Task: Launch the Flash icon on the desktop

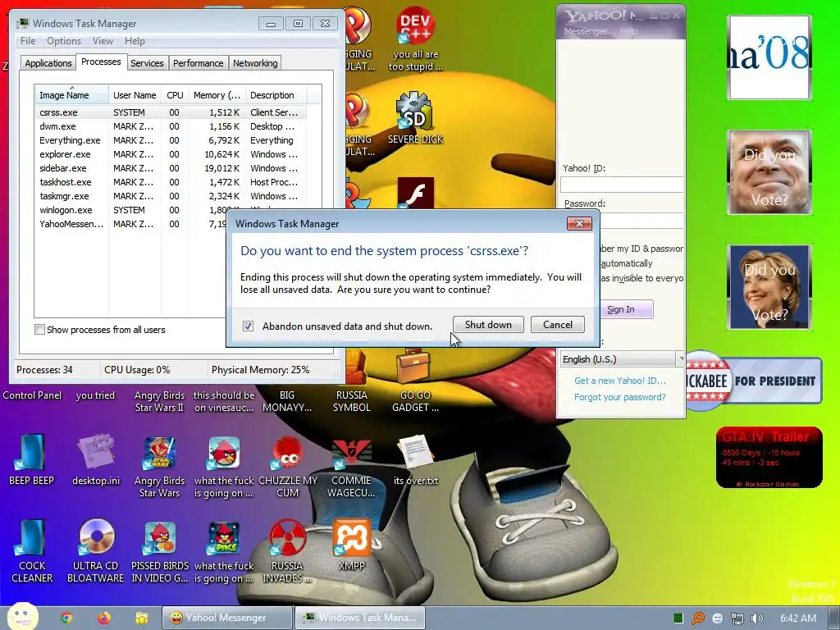Action: pyautogui.click(x=416, y=193)
